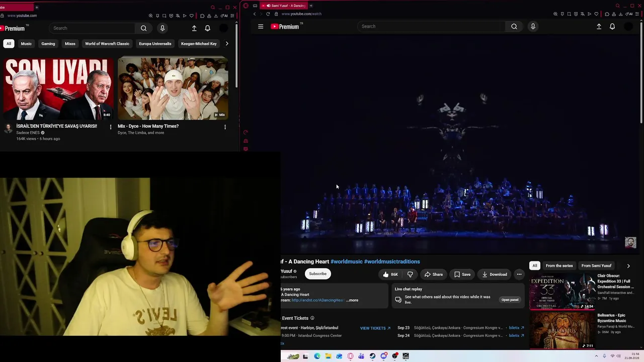Open the guide menu in the right YouTube window
644x362 pixels.
tap(261, 27)
